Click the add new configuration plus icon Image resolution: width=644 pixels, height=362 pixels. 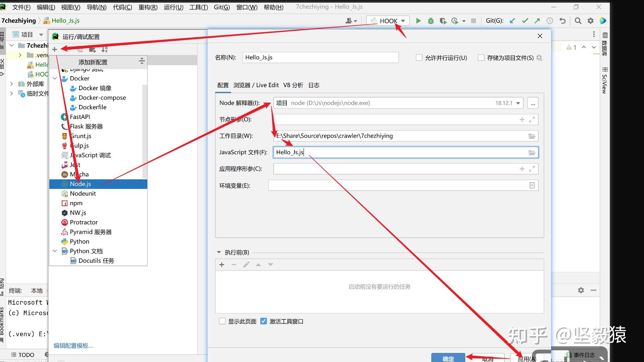pyautogui.click(x=55, y=50)
